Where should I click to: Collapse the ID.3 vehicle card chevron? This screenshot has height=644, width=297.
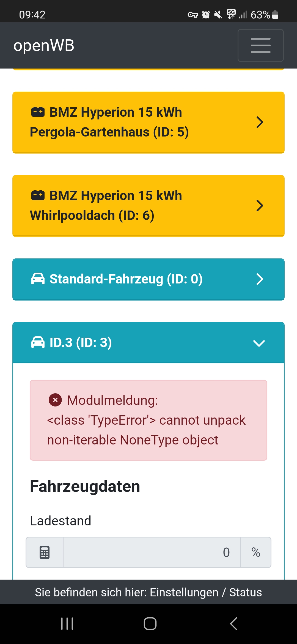click(x=259, y=343)
